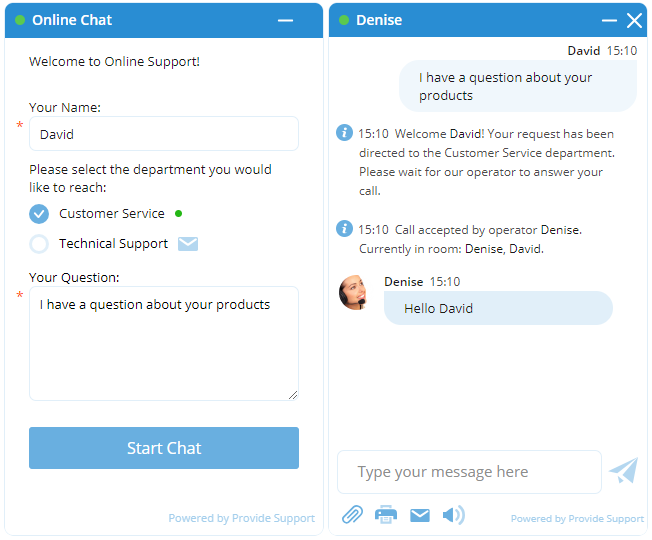Mute chat sounds with the speaker icon

coord(454,515)
